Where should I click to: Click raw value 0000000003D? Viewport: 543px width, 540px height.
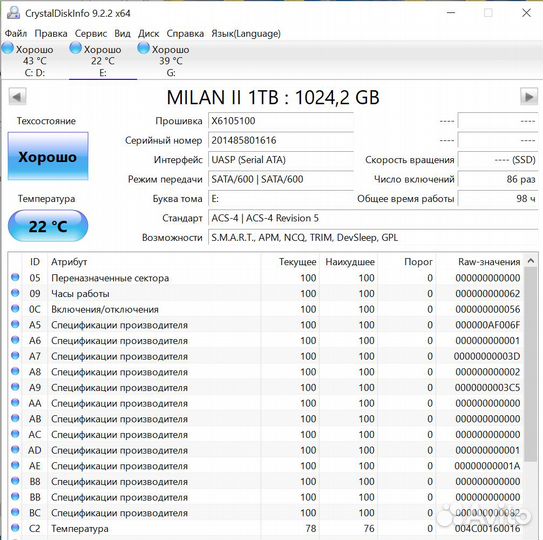coord(487,356)
